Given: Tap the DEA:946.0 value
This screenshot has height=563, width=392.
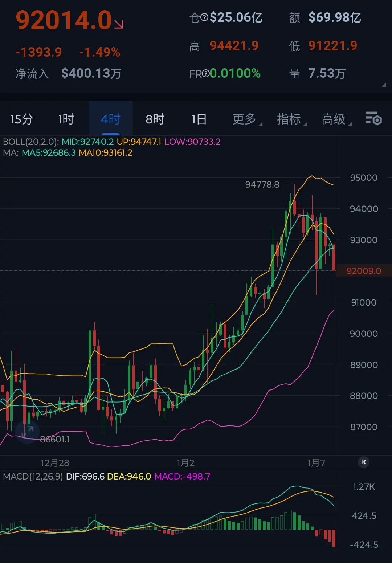Looking at the screenshot, I should pyautogui.click(x=129, y=476).
